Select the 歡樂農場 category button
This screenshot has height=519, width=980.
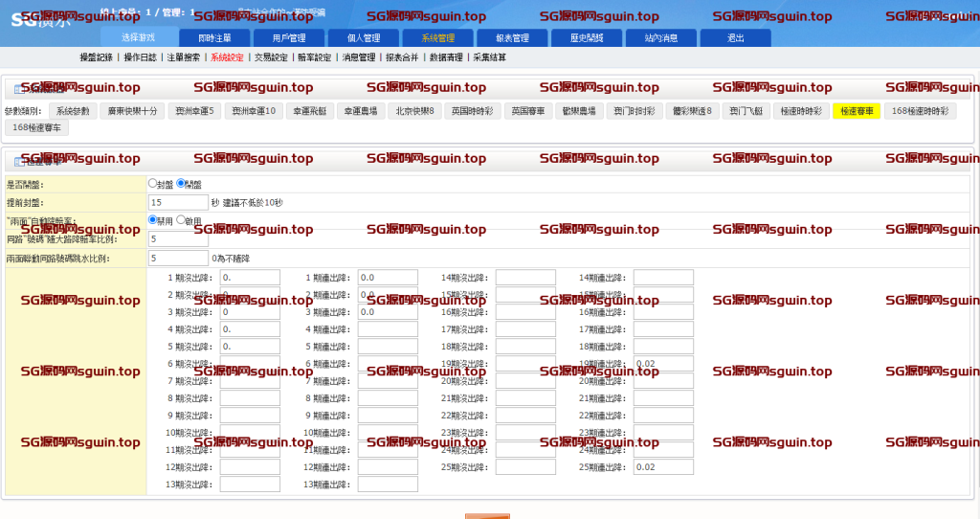coord(579,111)
